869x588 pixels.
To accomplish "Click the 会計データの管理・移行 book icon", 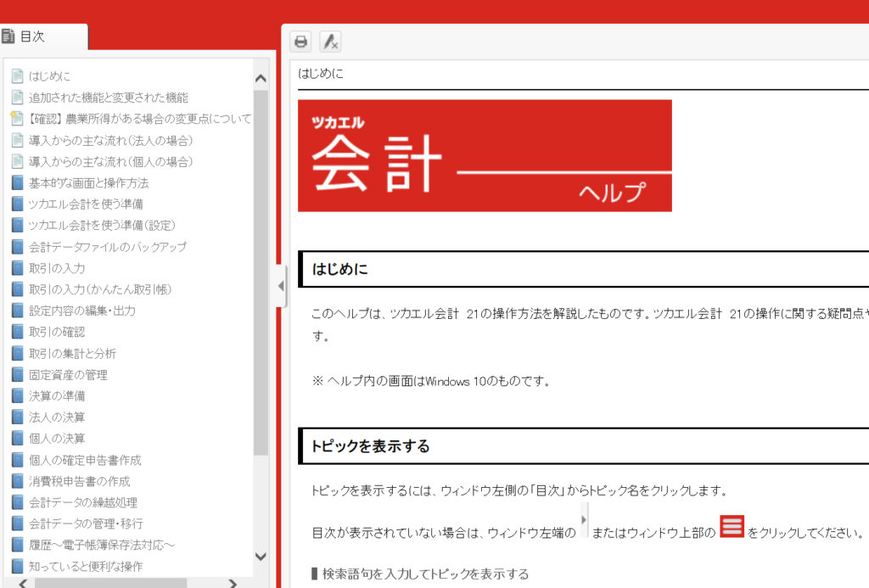I will click(x=18, y=524).
